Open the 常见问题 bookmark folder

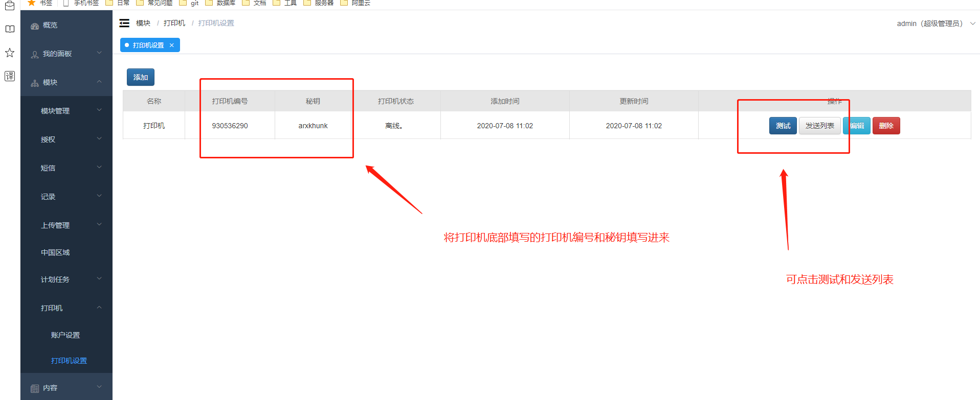click(154, 3)
